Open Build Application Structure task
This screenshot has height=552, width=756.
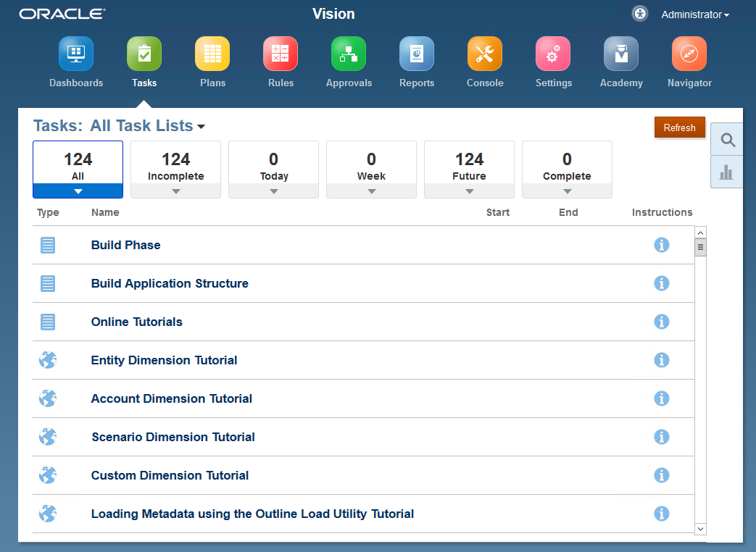(170, 283)
